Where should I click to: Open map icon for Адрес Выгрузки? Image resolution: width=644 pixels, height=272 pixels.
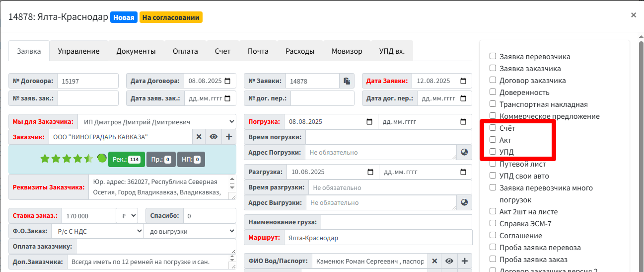pos(464,202)
